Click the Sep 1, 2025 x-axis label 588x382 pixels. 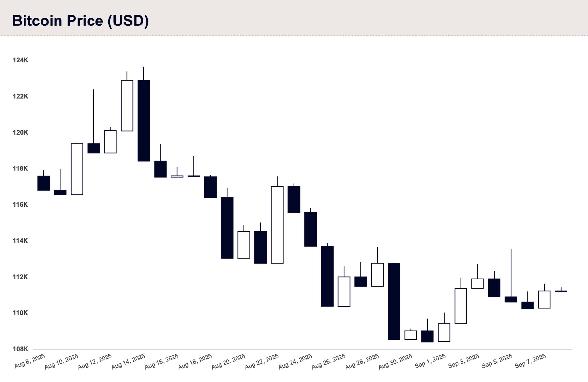[430, 361]
